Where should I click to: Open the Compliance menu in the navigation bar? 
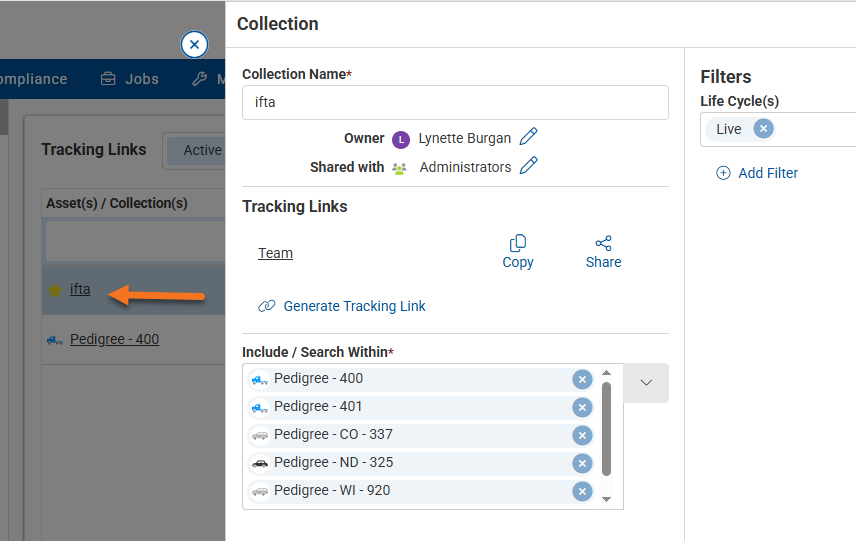click(x=33, y=79)
